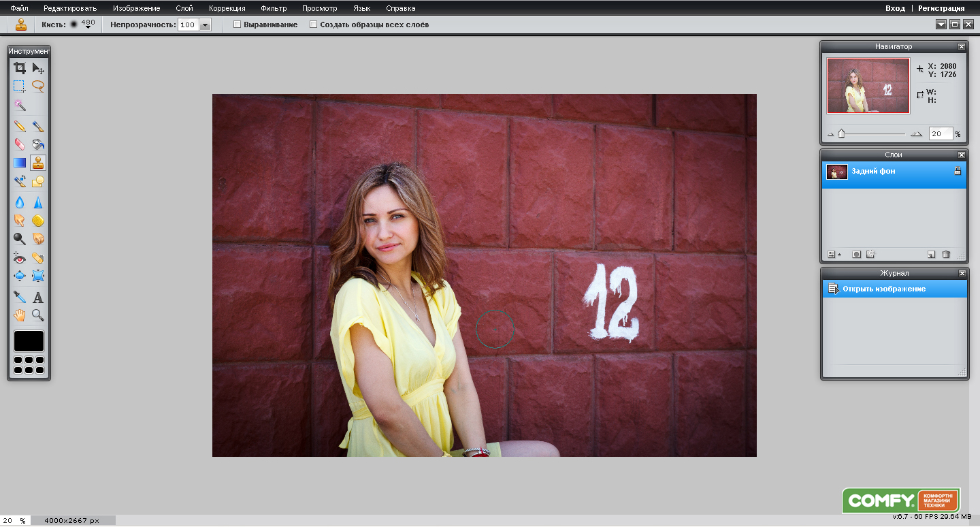Open the Коррекция menu
This screenshot has height=527, width=980.
[x=227, y=8]
